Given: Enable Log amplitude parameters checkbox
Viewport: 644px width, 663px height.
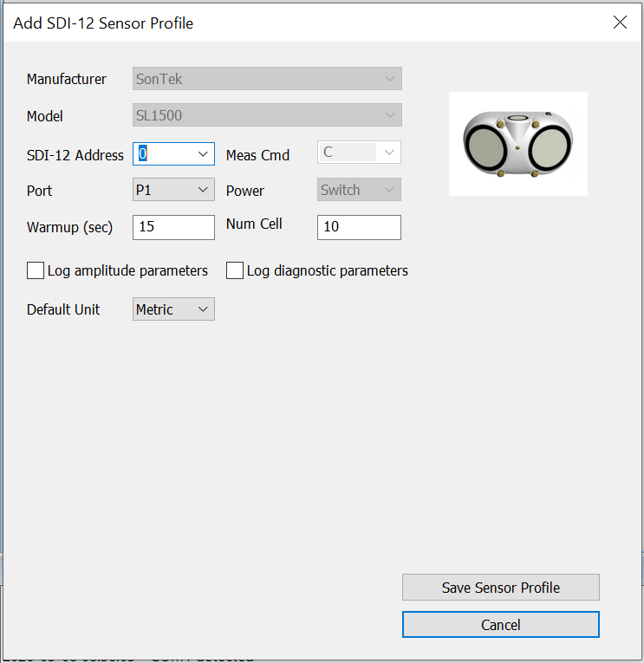Looking at the screenshot, I should pyautogui.click(x=36, y=270).
